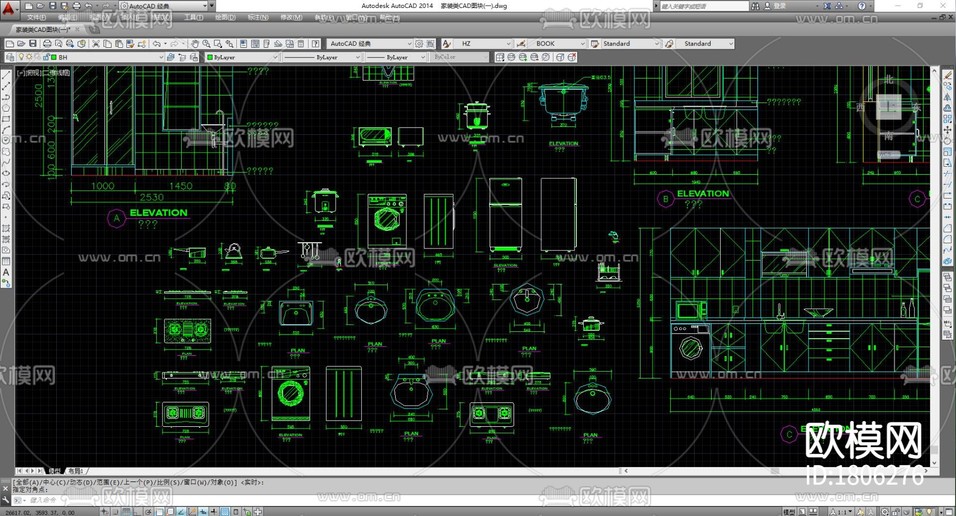Open BOOK dimension style dropdown
This screenshot has width=956, height=516.
(557, 43)
